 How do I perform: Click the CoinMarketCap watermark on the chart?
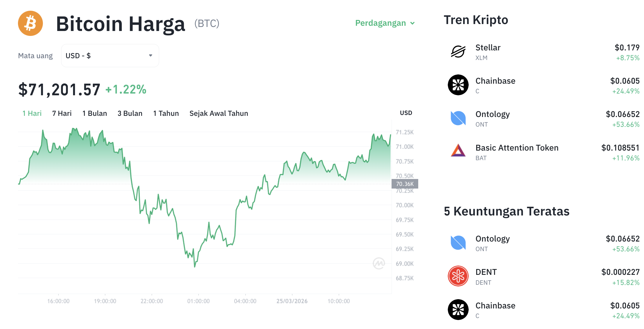point(380,263)
